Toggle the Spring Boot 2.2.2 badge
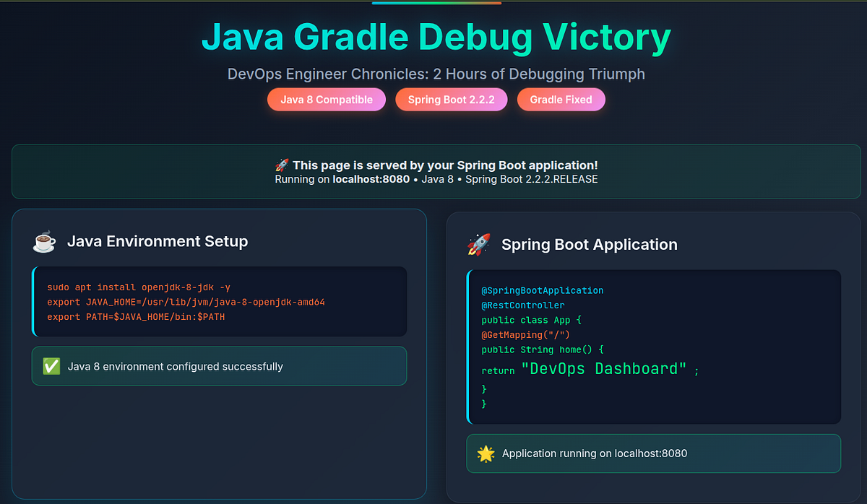The width and height of the screenshot is (867, 504). point(451,99)
